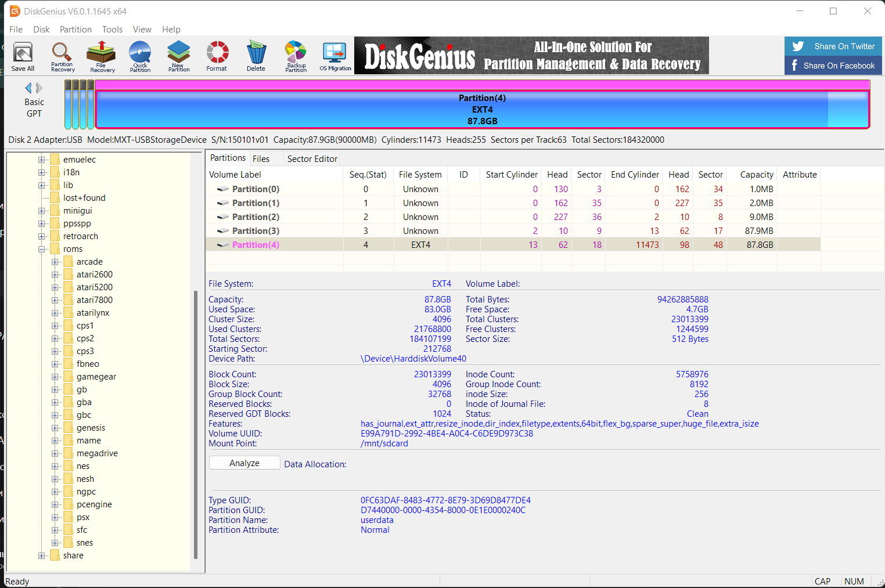
Task: Expand the share folder node
Action: click(x=42, y=555)
